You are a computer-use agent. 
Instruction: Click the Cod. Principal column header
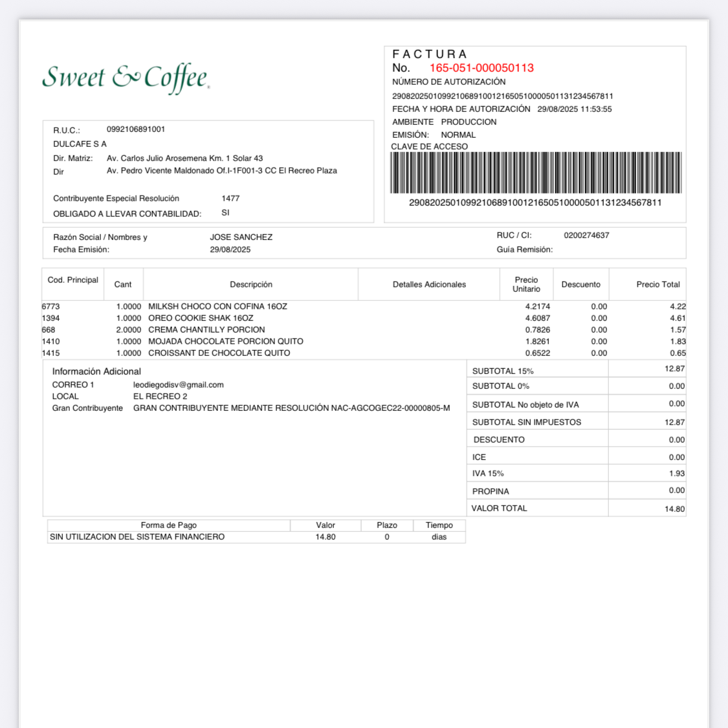73,280
